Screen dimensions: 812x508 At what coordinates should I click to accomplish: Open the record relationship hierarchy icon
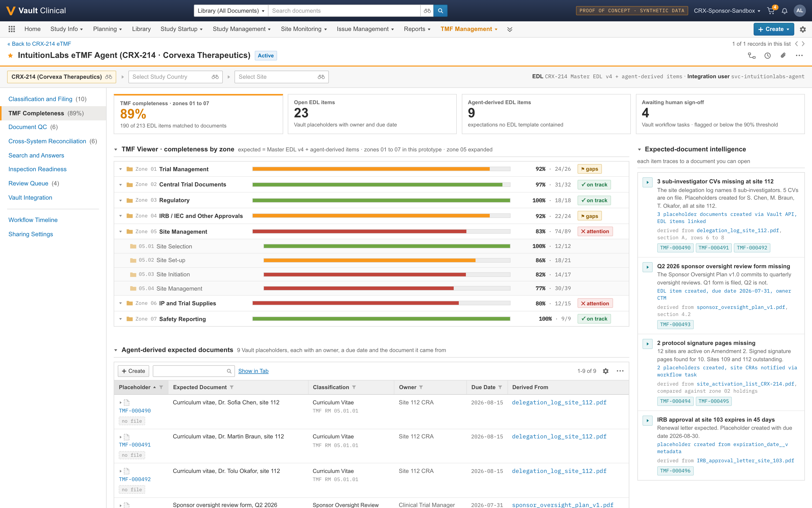click(x=752, y=55)
